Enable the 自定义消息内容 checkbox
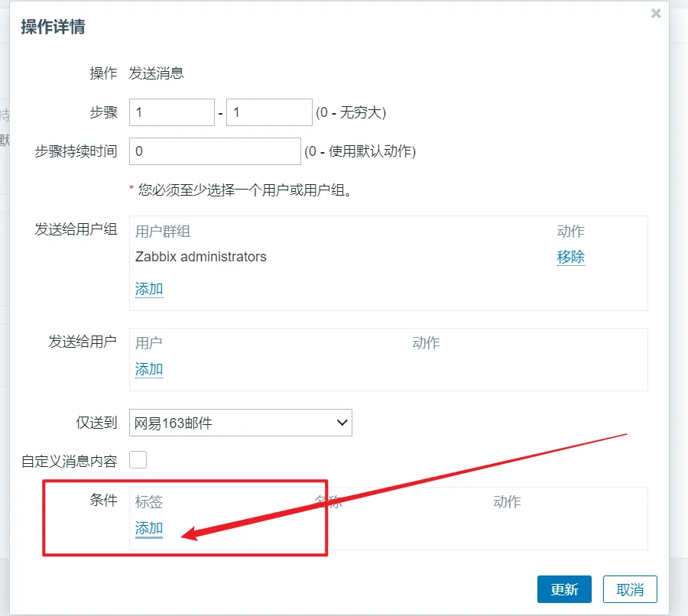The width and height of the screenshot is (688, 616). coord(138,460)
